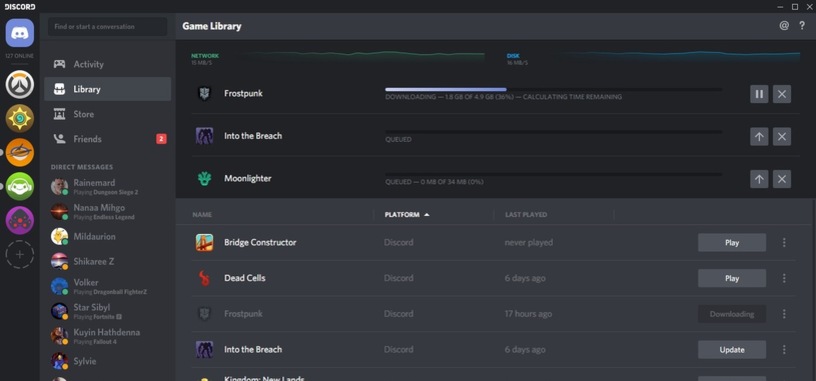The height and width of the screenshot is (381, 816).
Task: Click the Dead Cells game icon
Action: (x=204, y=278)
